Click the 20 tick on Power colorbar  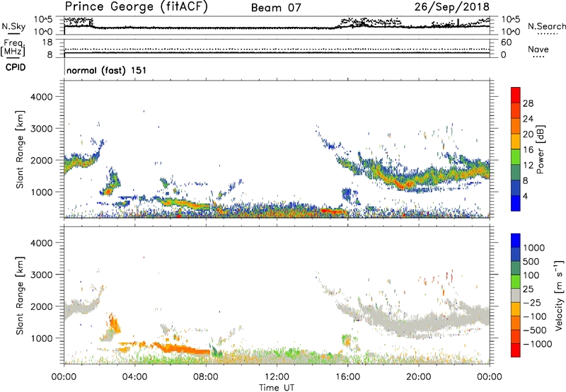528,134
